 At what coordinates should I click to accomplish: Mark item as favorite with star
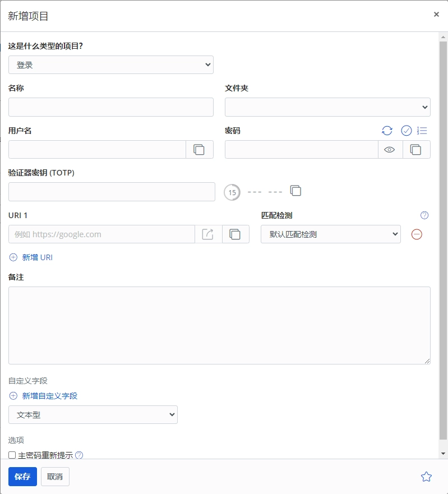point(426,477)
